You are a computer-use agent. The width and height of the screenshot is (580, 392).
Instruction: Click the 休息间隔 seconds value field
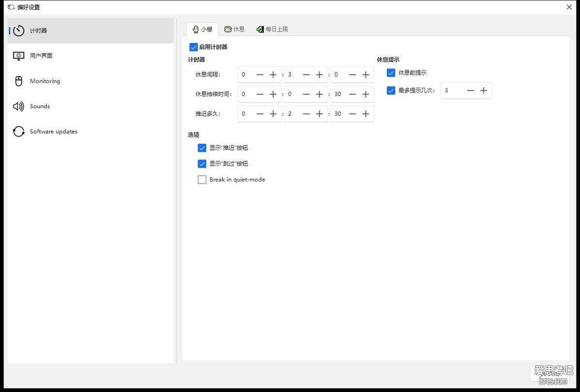click(339, 75)
